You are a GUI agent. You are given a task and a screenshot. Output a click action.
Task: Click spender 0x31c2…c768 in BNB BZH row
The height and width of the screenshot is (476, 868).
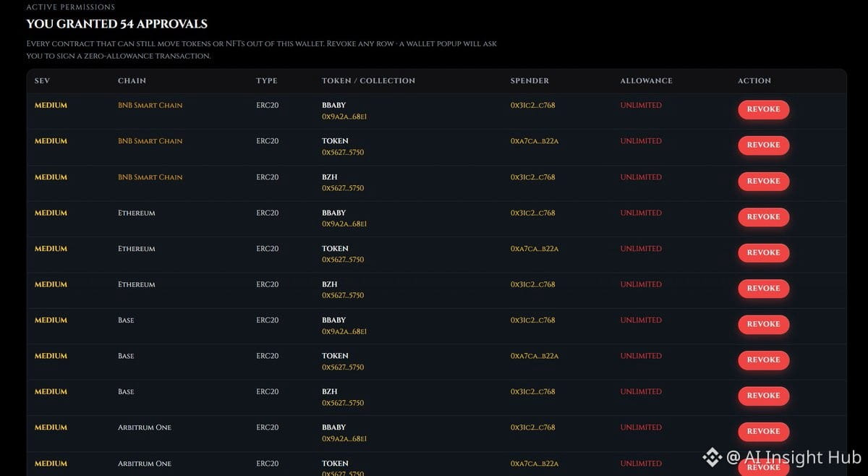click(533, 177)
